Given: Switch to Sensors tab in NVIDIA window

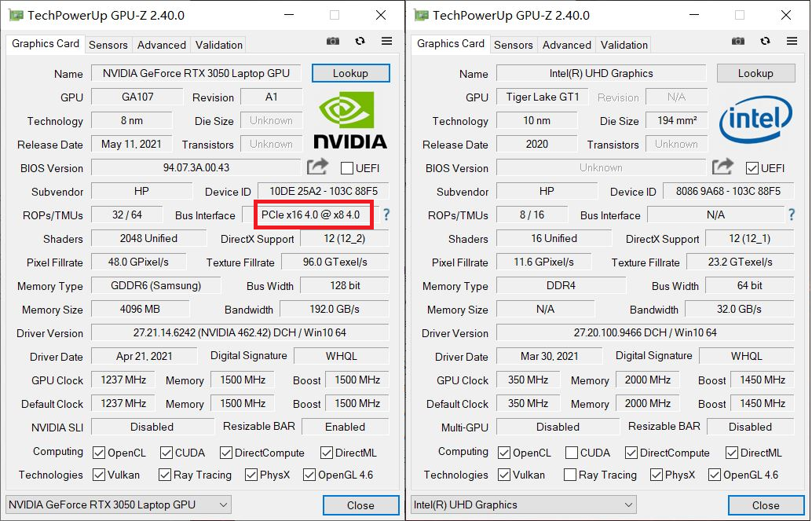Looking at the screenshot, I should [108, 45].
